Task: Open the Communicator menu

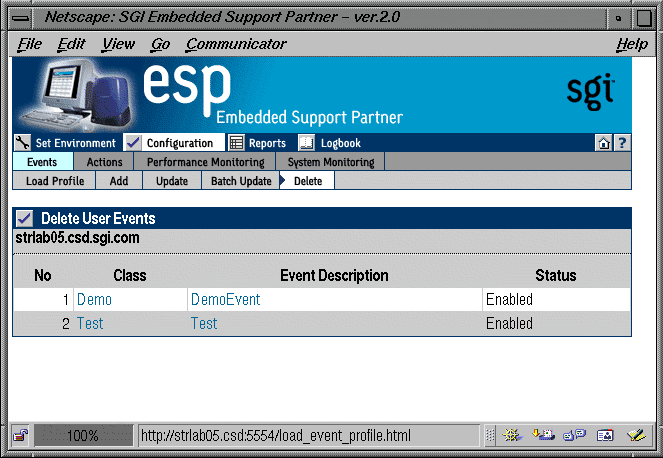Action: point(236,44)
